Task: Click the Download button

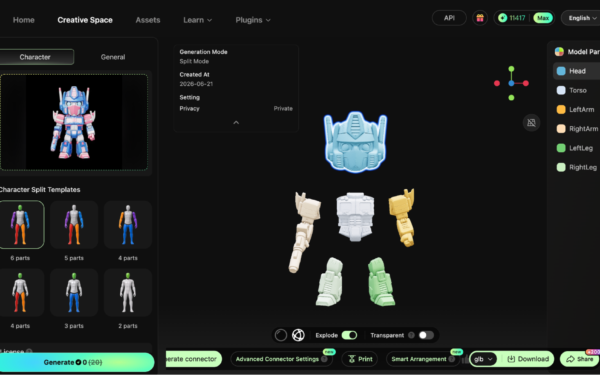Action: tap(528, 359)
